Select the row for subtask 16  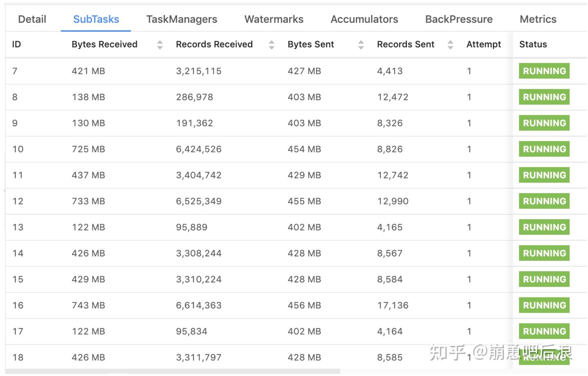point(245,305)
